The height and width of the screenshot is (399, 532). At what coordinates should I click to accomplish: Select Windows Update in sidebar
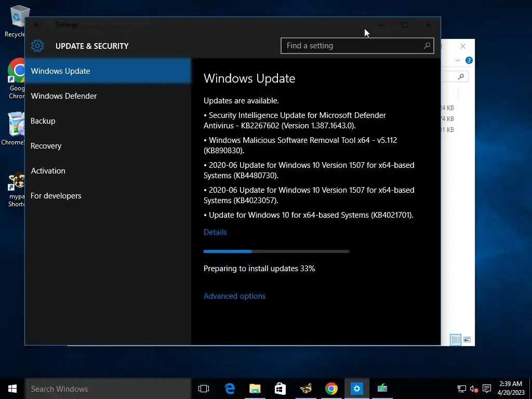[x=108, y=71]
